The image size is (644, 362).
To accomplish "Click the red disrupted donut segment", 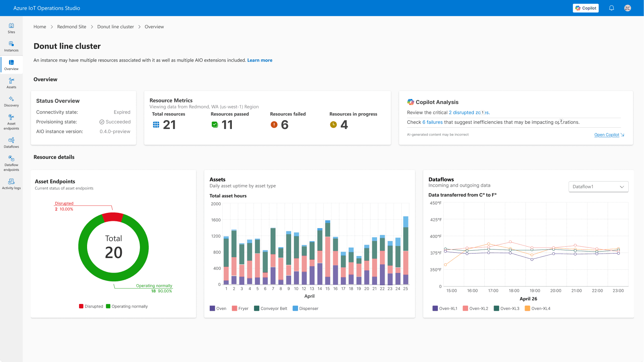I will point(113,217).
